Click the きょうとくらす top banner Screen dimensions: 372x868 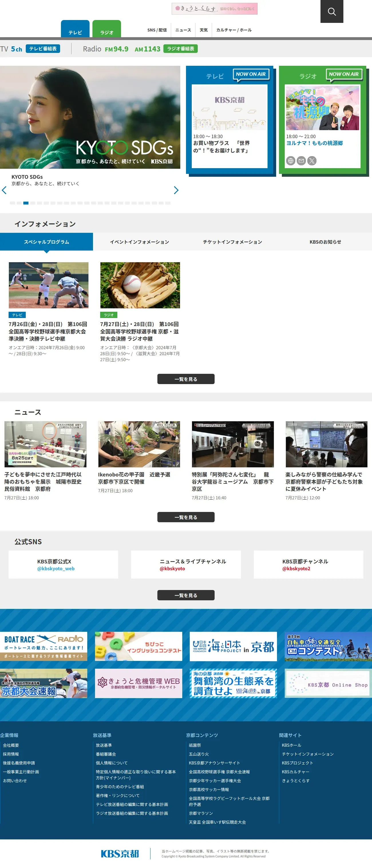tap(215, 9)
